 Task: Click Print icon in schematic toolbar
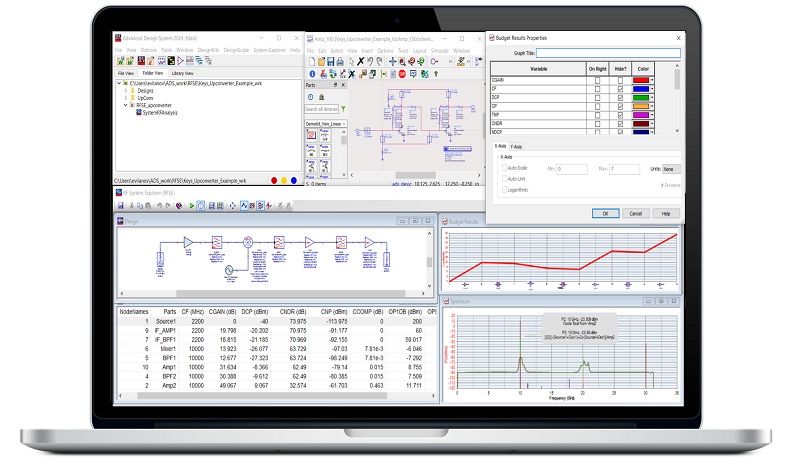(340, 62)
